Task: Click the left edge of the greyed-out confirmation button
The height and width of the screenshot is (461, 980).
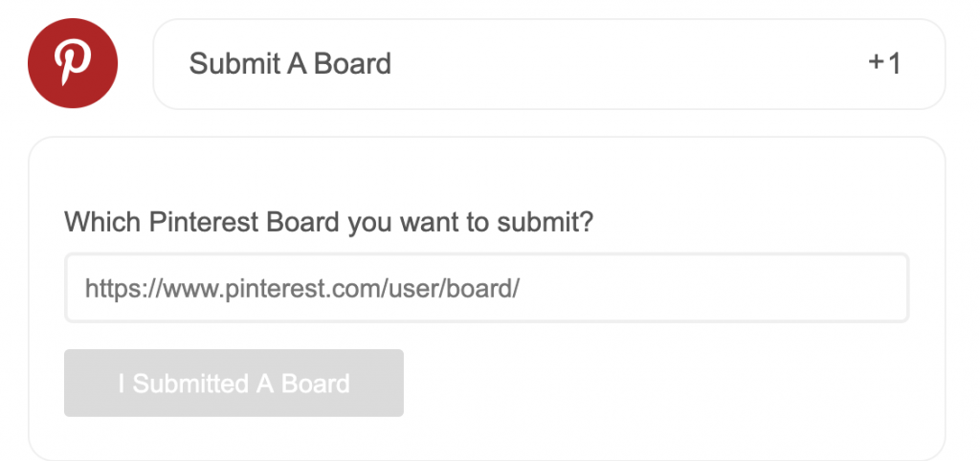Action: pos(70,383)
